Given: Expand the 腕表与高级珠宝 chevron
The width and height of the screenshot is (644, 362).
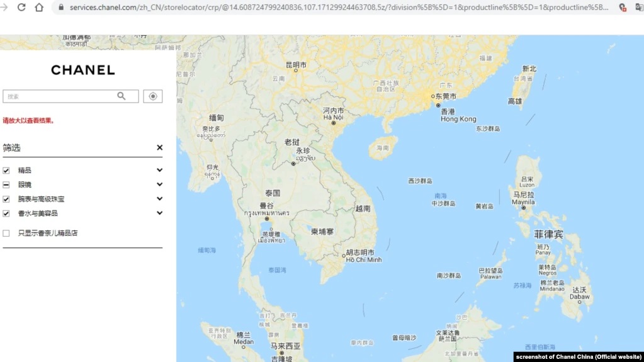Looking at the screenshot, I should pos(159,199).
